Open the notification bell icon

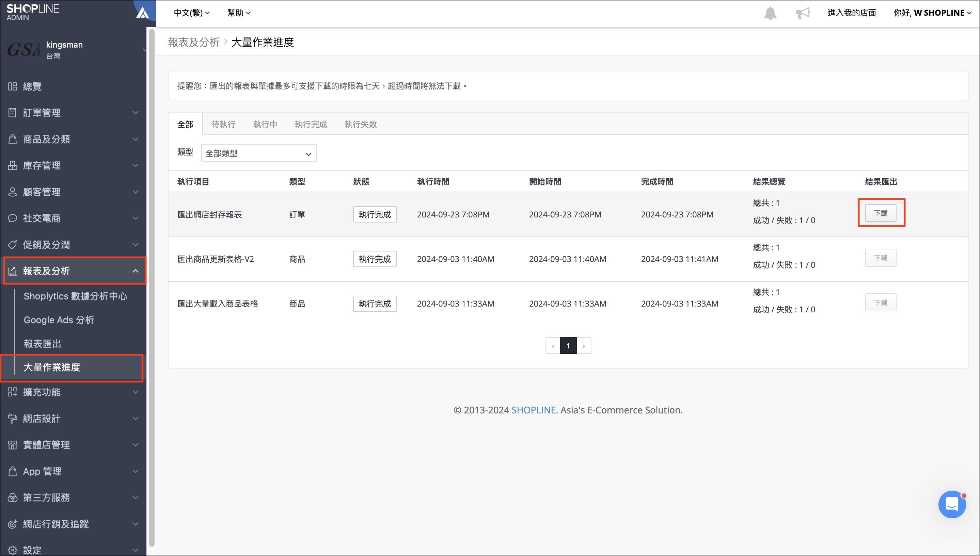click(770, 13)
